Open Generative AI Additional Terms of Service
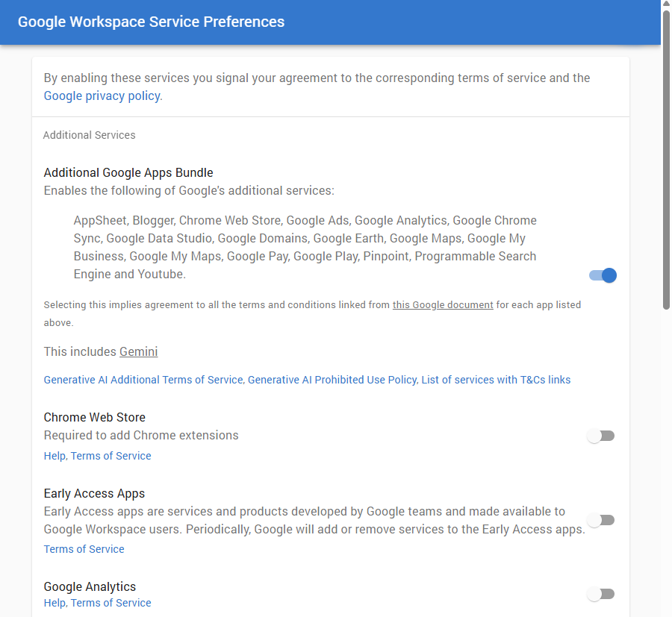This screenshot has width=672, height=617. [143, 380]
